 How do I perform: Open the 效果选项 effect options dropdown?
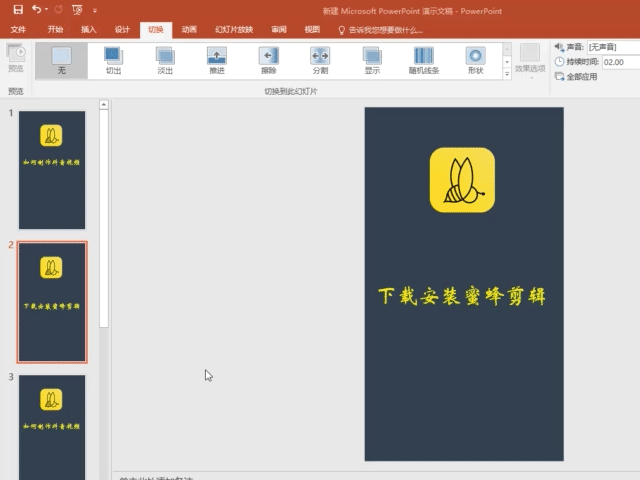coord(530,61)
